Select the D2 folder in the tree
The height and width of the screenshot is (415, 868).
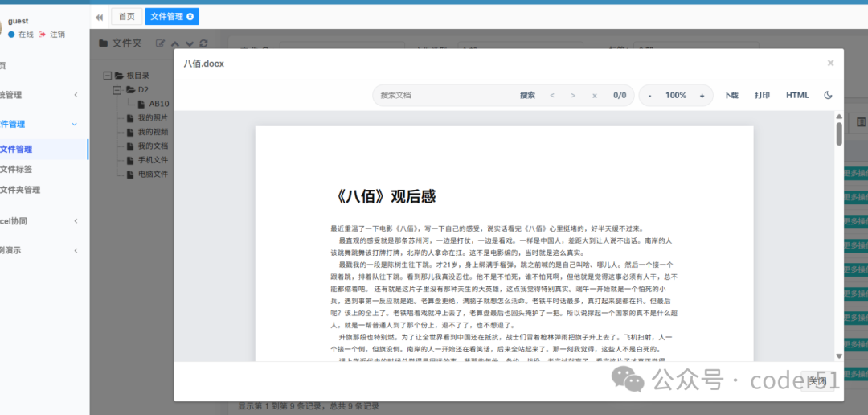click(x=143, y=90)
